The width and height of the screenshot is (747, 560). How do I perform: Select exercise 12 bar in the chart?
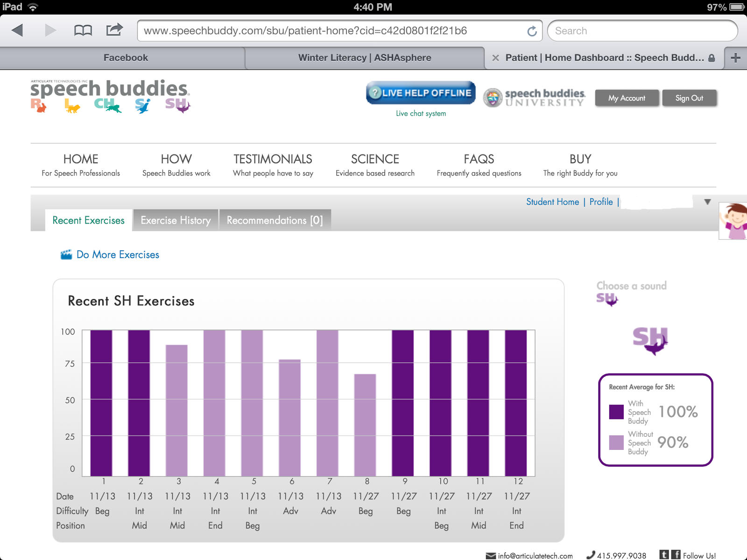tap(516, 403)
